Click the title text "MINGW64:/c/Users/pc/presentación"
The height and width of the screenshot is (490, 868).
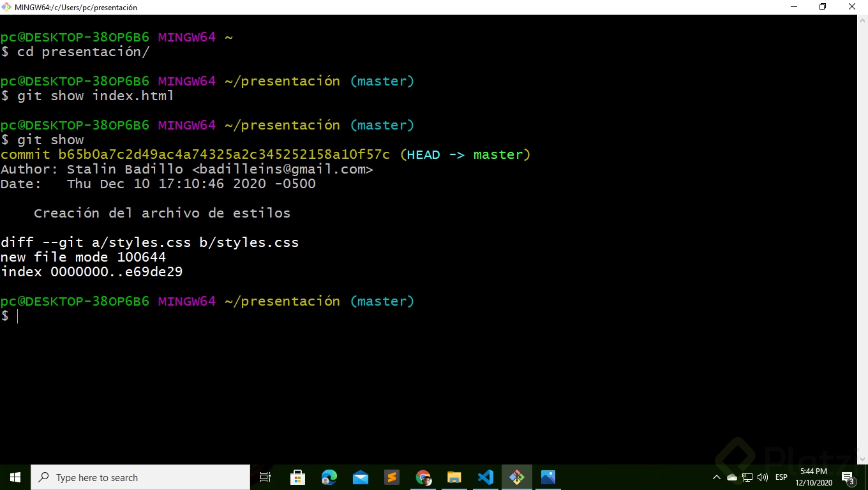tap(76, 8)
